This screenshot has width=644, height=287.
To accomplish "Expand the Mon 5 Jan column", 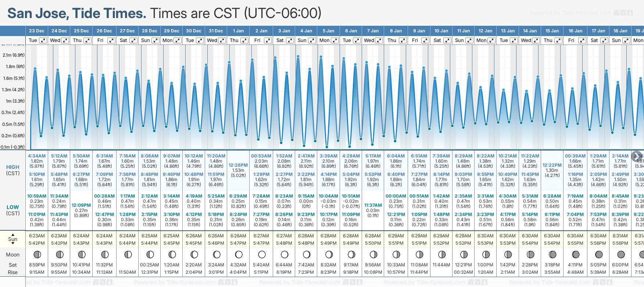I will tap(335, 40).
